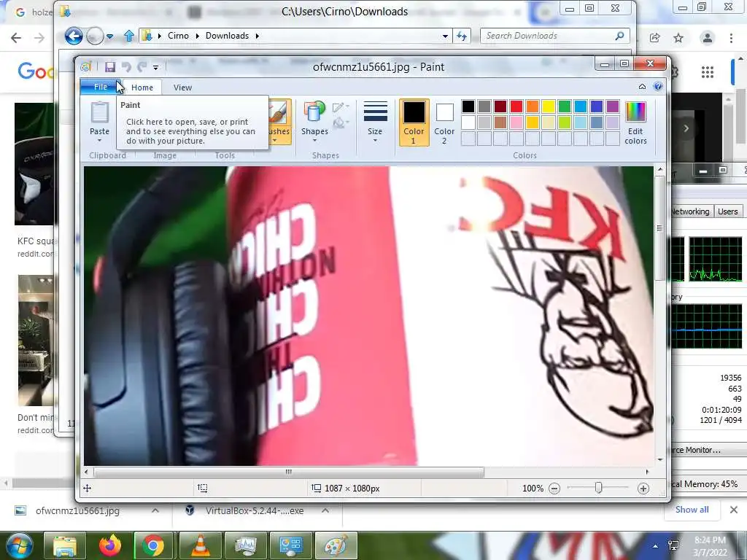Click the Redo arrow in Paint

click(x=142, y=67)
